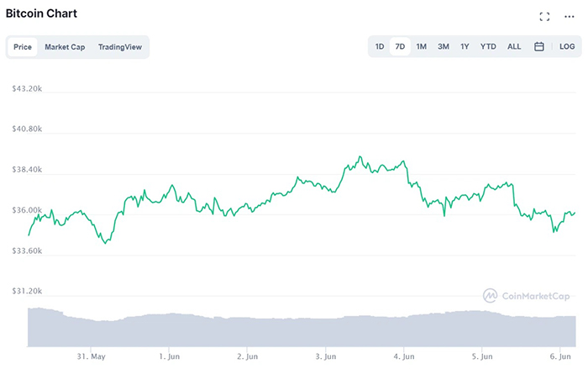Show year-to-date with YTD

[x=488, y=46]
